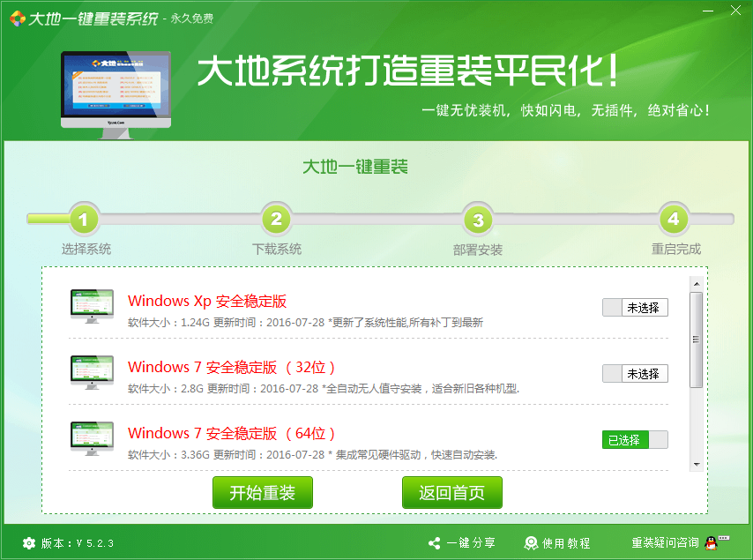Screen dimensions: 753x560
Task: Toggle selection for Windows Xp 安全稳定版
Action: click(x=635, y=308)
